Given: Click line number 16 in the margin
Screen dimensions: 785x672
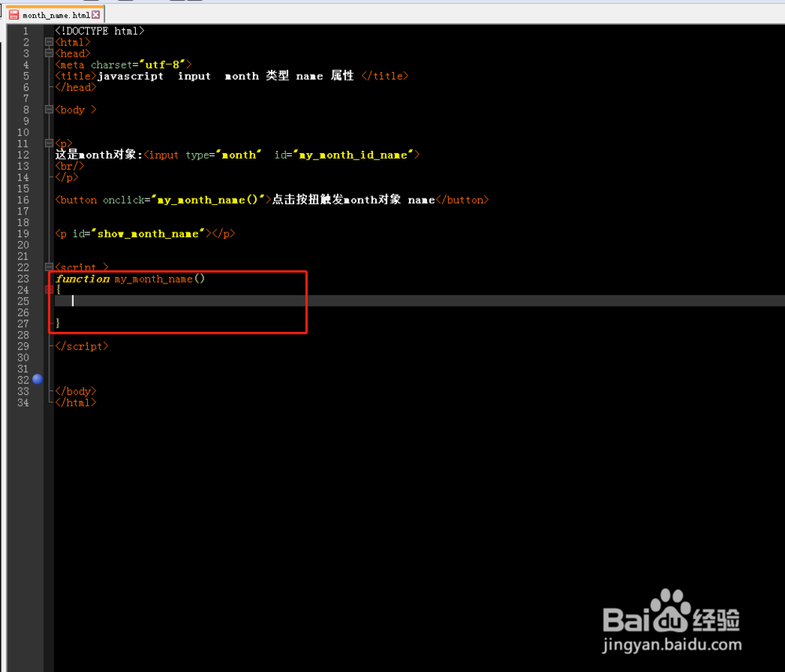Looking at the screenshot, I should (23, 200).
